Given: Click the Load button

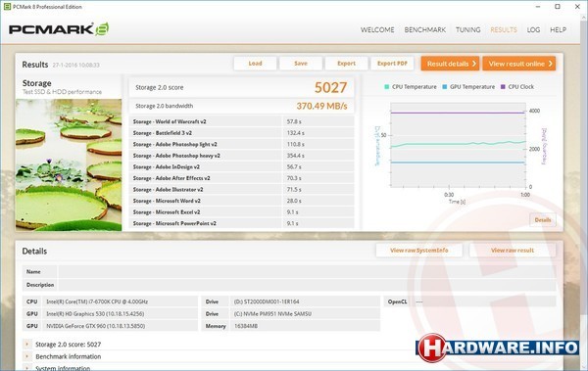Looking at the screenshot, I should (255, 64).
